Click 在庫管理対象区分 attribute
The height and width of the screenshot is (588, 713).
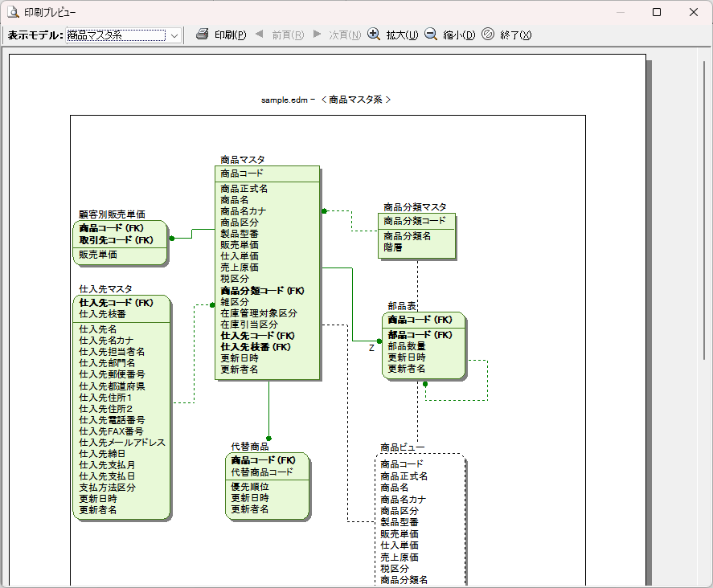pos(259,313)
